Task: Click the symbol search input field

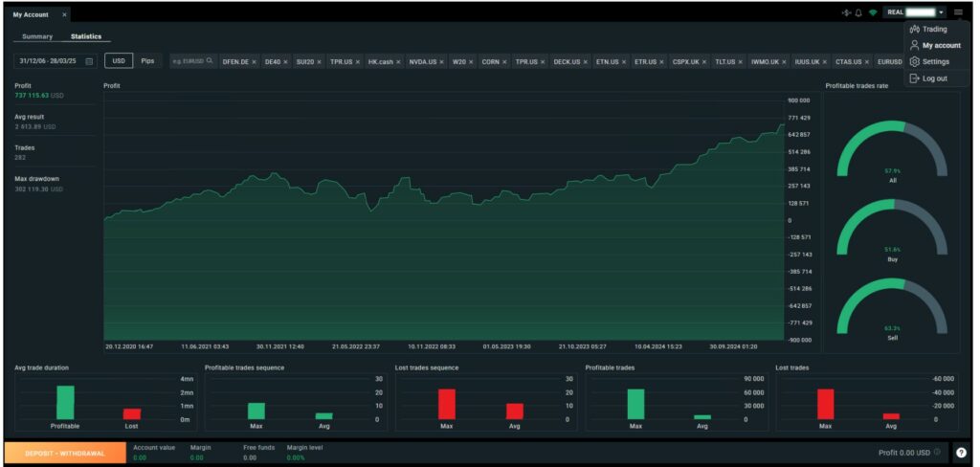Action: [188, 61]
